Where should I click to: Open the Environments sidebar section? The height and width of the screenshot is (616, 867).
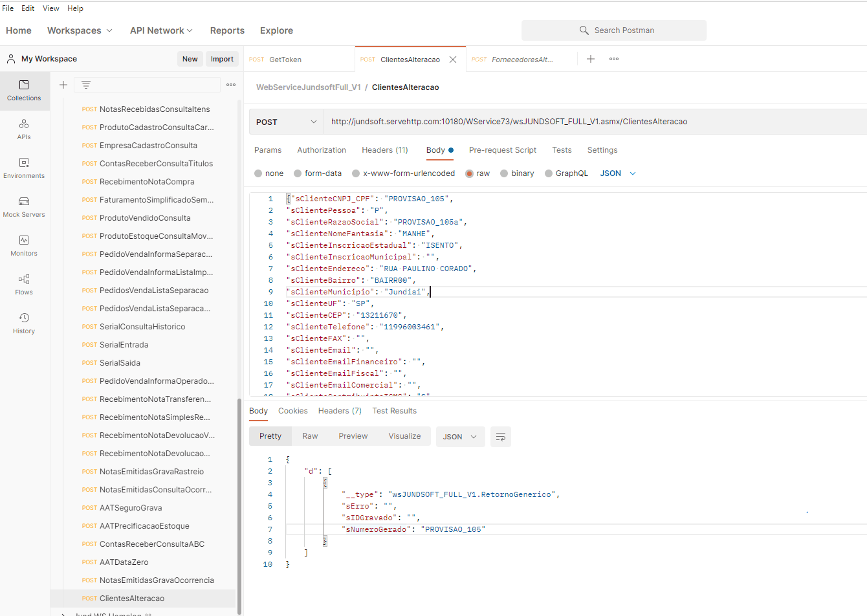tap(24, 168)
